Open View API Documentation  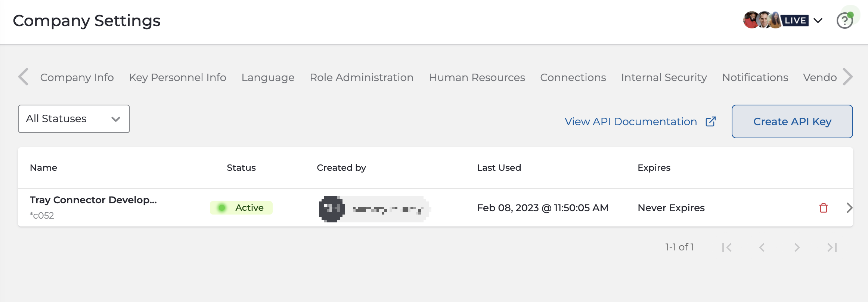click(x=630, y=121)
